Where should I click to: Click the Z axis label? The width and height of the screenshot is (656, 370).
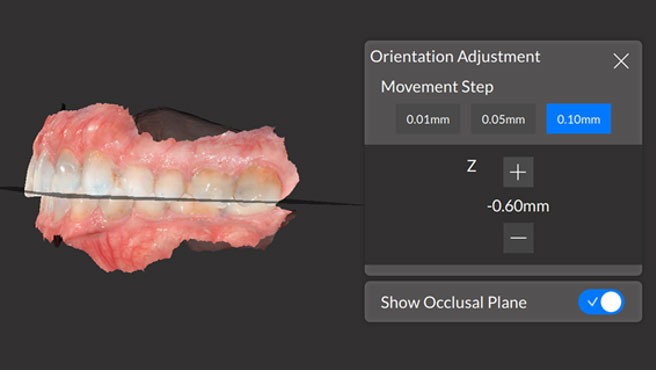point(472,167)
